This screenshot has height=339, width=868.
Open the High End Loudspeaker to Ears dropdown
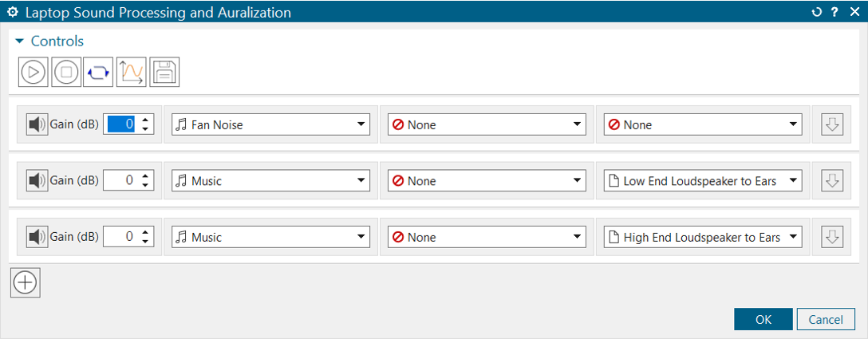click(703, 237)
